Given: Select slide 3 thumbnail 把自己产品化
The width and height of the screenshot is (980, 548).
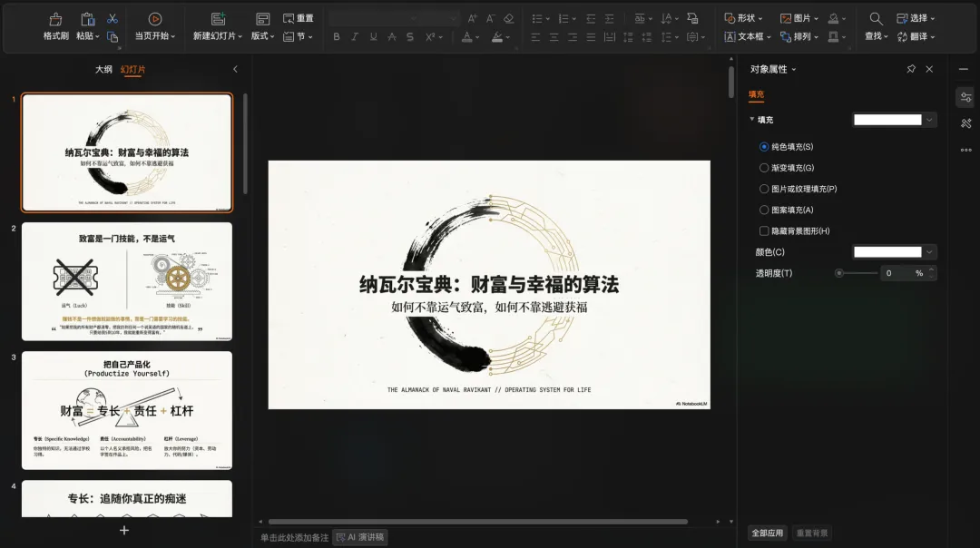Looking at the screenshot, I should click(127, 410).
